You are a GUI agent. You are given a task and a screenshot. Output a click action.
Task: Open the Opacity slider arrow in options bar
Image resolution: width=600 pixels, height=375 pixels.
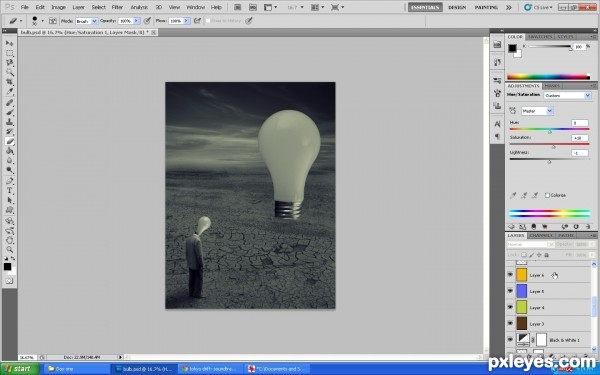tap(136, 21)
